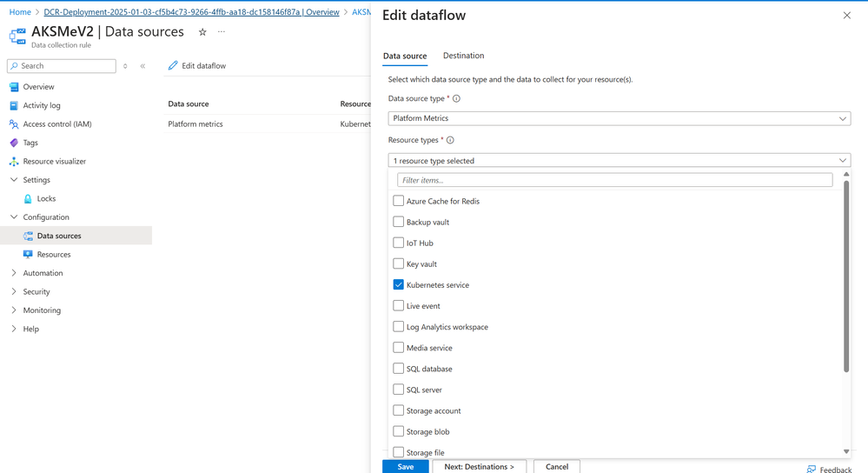This screenshot has height=473, width=868.
Task: Check the SQL server checkbox
Action: (398, 390)
